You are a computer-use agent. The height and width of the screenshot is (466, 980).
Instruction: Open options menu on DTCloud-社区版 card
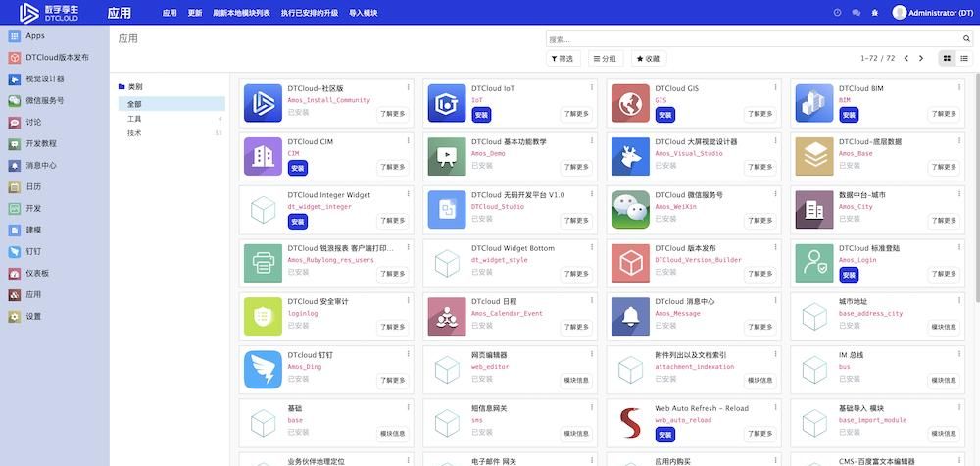pos(408,88)
